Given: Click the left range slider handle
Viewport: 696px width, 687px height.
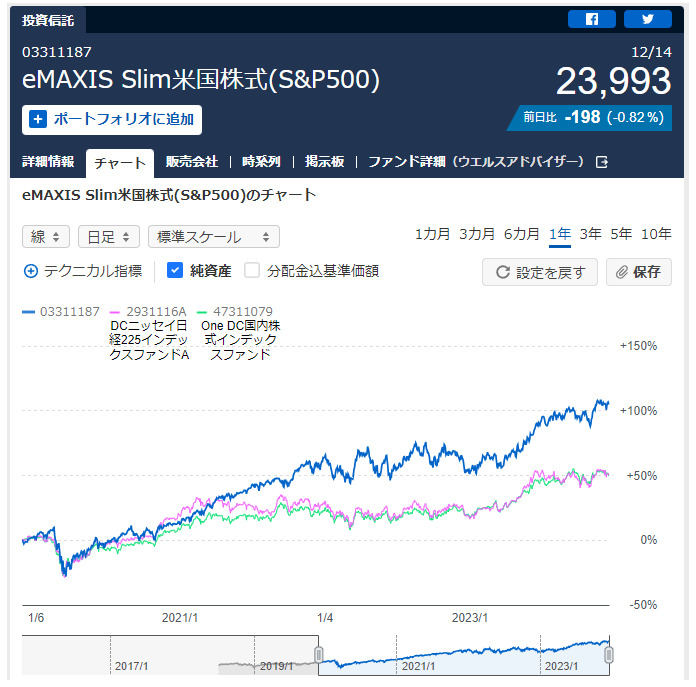Looking at the screenshot, I should pos(318,655).
